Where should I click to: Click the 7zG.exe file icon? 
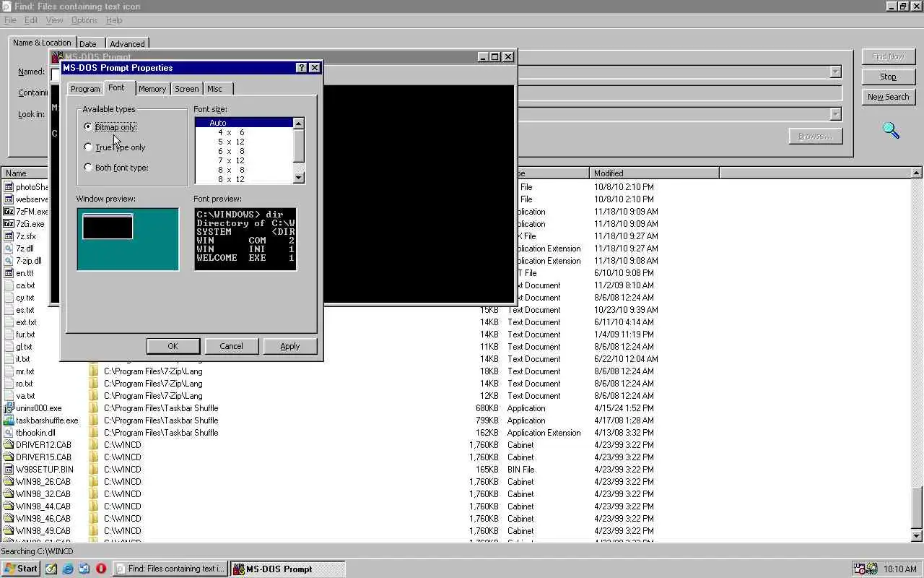point(9,224)
